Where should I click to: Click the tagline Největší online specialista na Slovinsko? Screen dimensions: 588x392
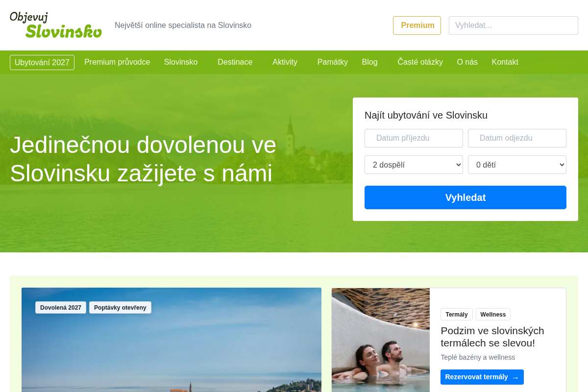pos(183,25)
